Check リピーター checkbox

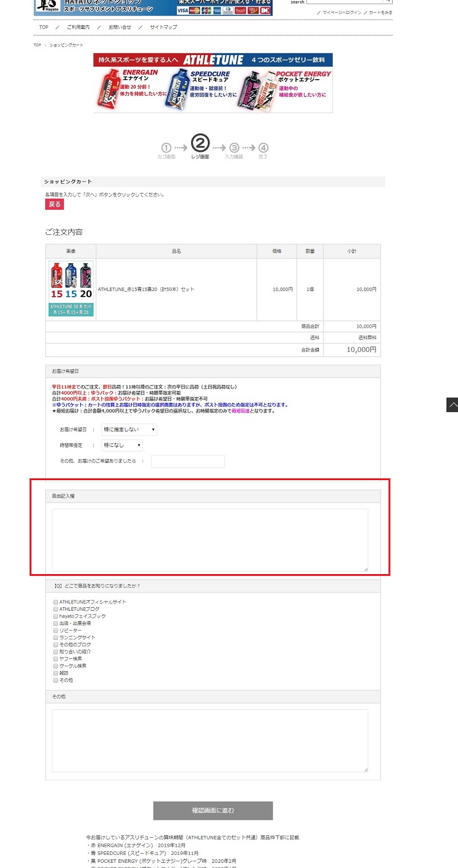pyautogui.click(x=56, y=630)
